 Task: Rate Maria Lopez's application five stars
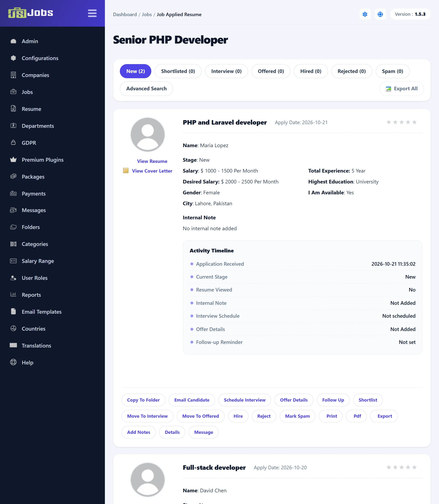tap(414, 122)
